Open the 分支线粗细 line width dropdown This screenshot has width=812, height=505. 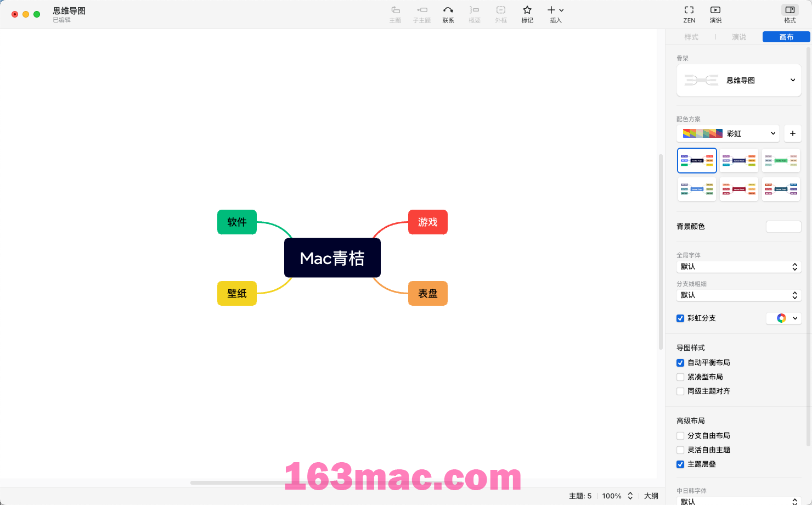739,295
